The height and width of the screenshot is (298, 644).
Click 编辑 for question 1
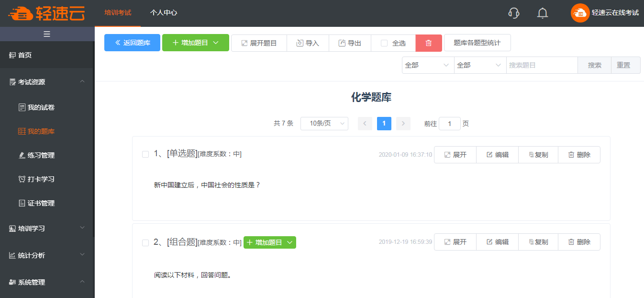point(497,155)
